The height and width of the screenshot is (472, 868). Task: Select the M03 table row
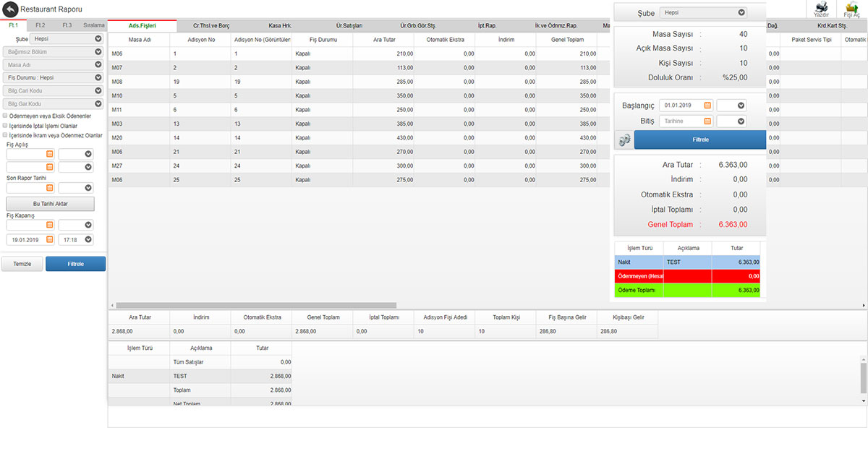(359, 124)
